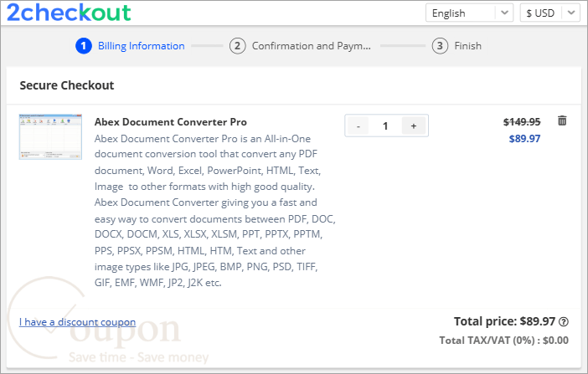Increase quantity with the plus button
This screenshot has height=374, width=588.
coord(414,126)
